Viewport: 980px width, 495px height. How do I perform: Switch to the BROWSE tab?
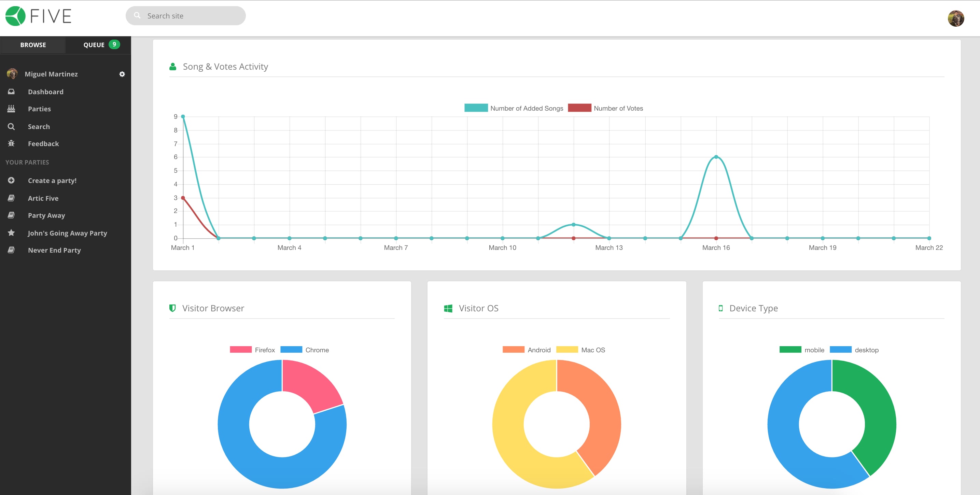pyautogui.click(x=33, y=45)
